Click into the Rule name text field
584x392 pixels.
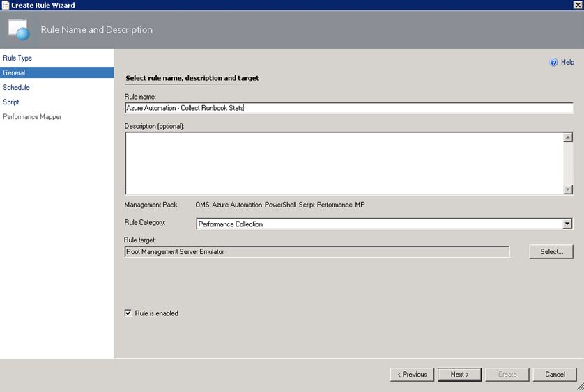tap(348, 108)
